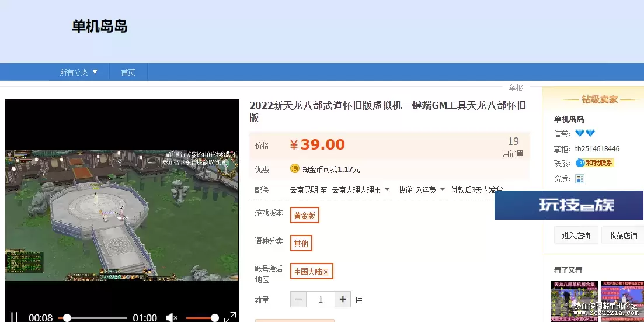The image size is (644, 322).
Task: Click the seller 资质 qualification icon
Action: [580, 179]
